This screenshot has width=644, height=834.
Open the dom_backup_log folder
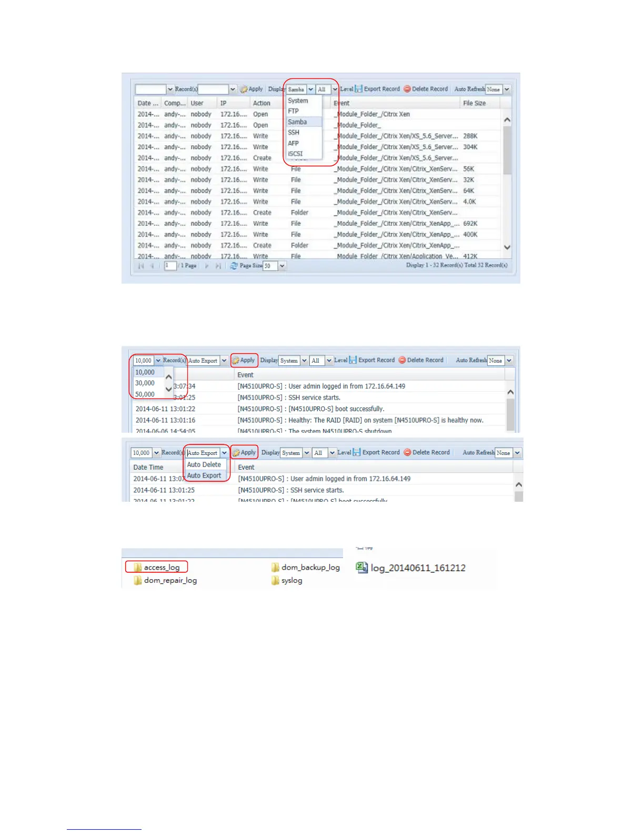306,567
